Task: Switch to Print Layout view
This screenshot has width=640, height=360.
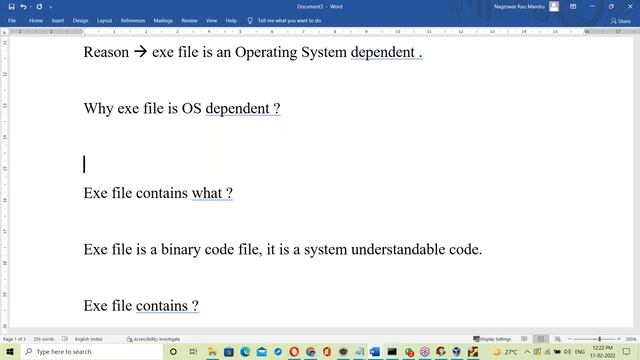Action: (x=541, y=339)
